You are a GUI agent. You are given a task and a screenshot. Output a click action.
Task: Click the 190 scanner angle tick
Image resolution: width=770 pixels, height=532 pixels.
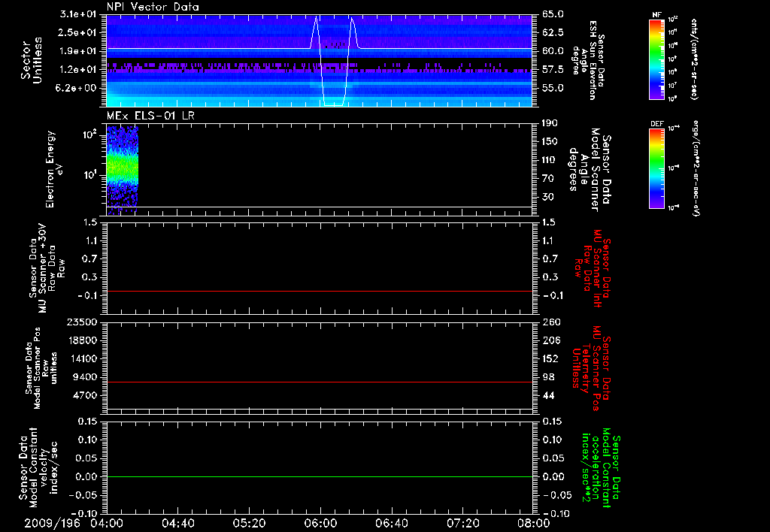coord(550,123)
